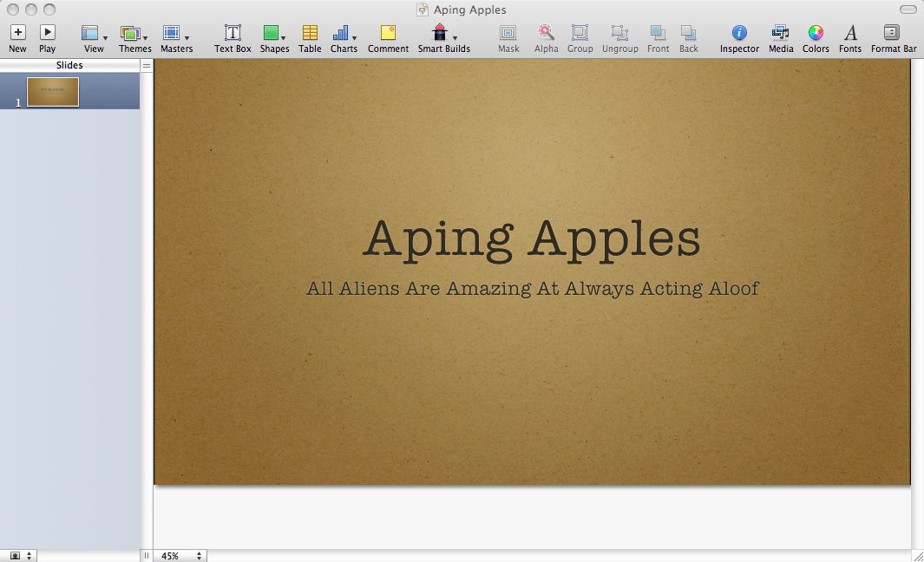The height and width of the screenshot is (562, 924).
Task: Bring selected object to Front
Action: click(658, 35)
